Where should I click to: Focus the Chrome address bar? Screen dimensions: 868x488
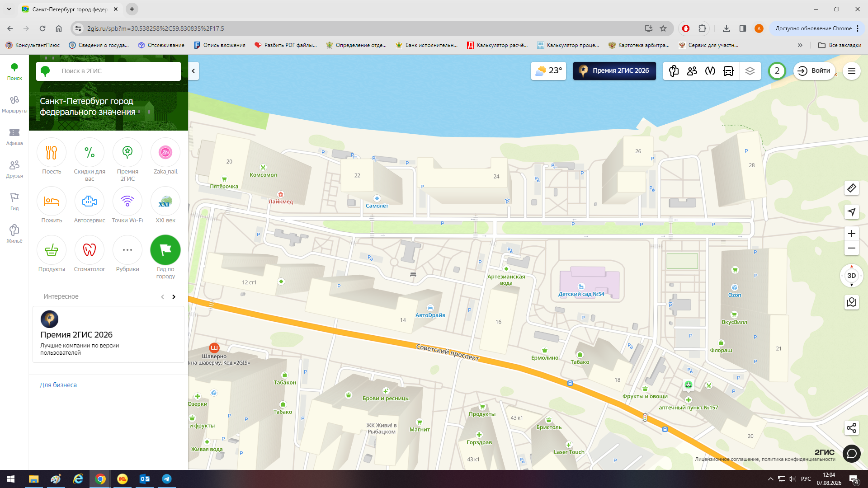[362, 28]
